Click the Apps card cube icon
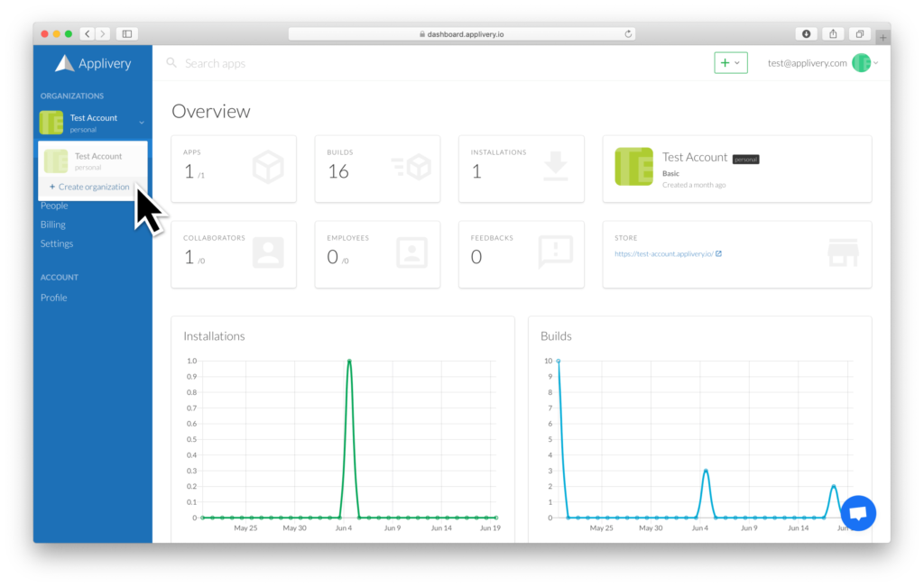This screenshot has height=587, width=924. pyautogui.click(x=268, y=167)
